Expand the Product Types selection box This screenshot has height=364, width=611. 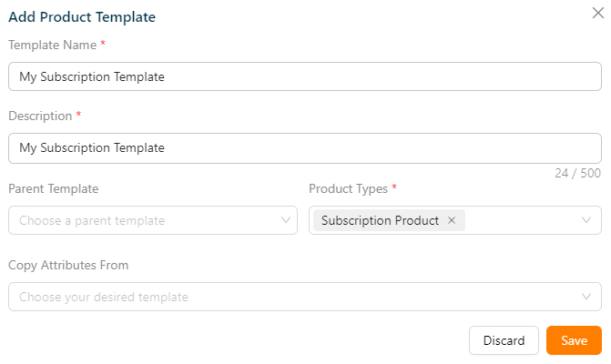(524, 220)
